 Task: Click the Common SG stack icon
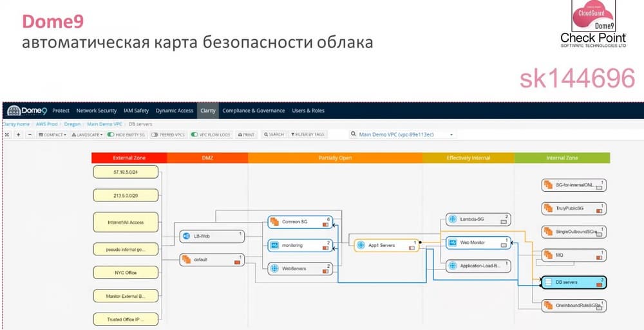tap(274, 222)
